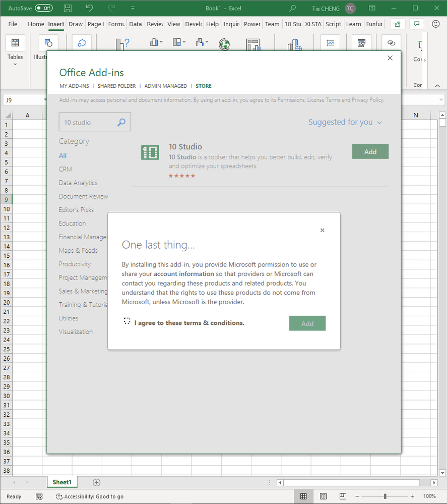Viewport: 447px width, 504px height.
Task: Expand the formula bar chevron
Action: click(441, 100)
